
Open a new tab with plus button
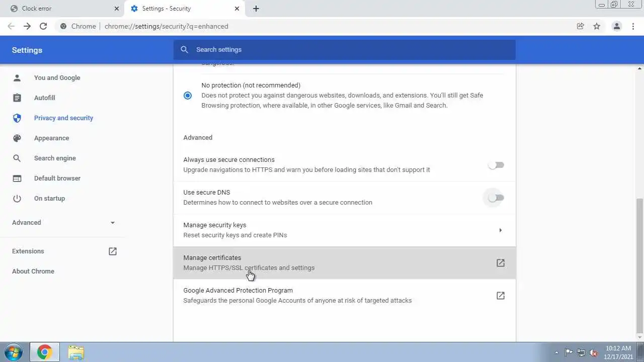[x=256, y=9]
